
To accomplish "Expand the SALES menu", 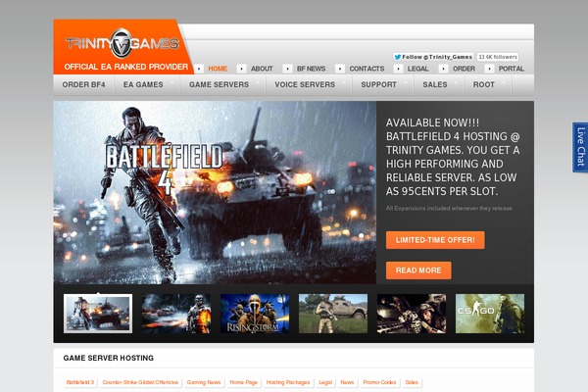I will click(439, 85).
